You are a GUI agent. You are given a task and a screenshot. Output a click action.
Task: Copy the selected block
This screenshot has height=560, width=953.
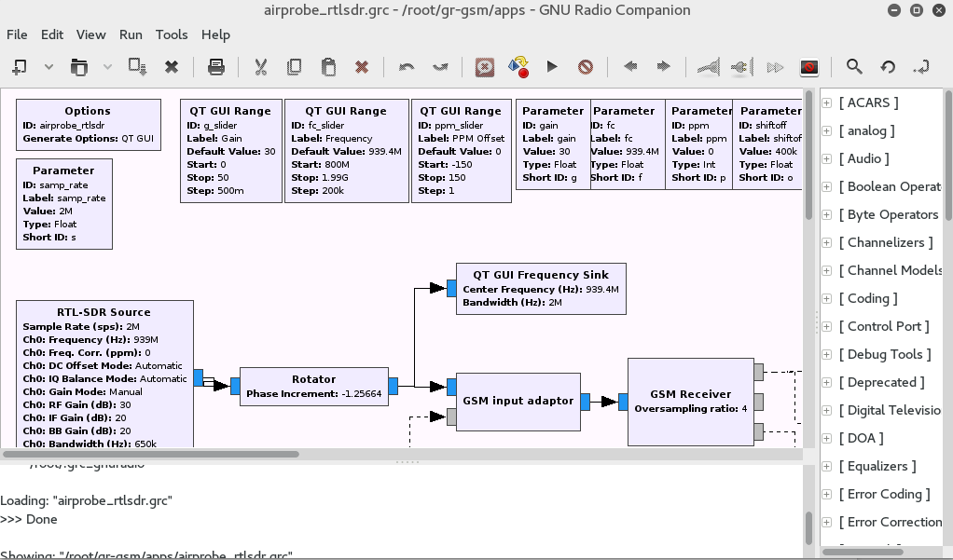coord(294,67)
